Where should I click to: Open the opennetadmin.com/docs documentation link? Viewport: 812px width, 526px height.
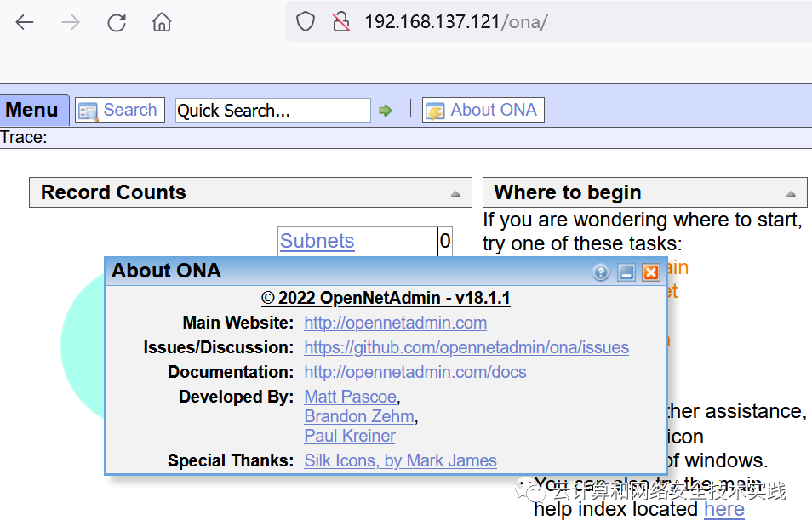[415, 372]
